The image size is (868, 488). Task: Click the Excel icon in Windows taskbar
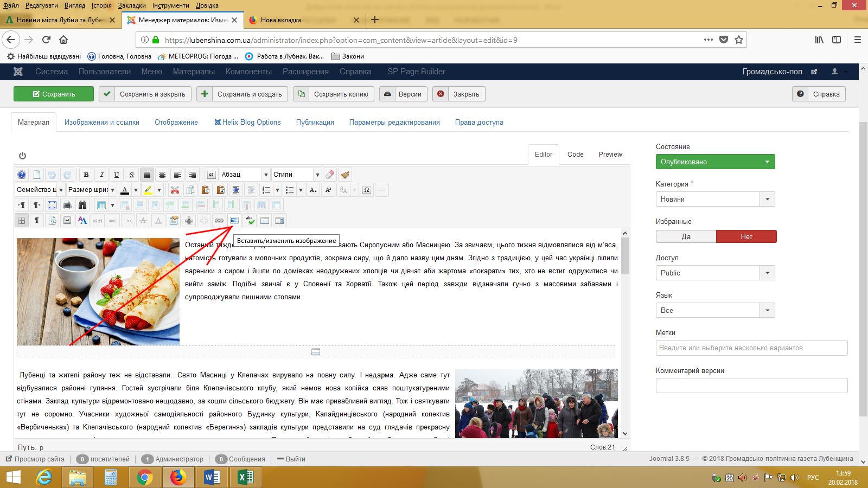(x=246, y=477)
